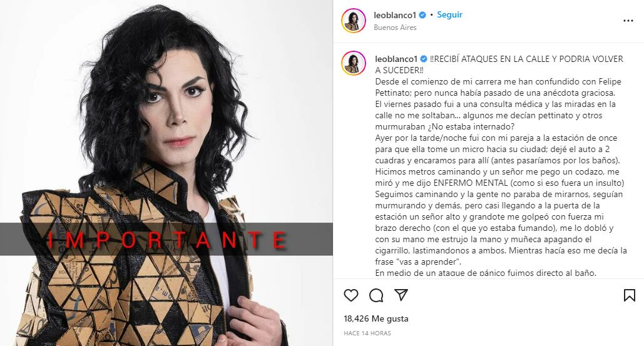Open the leoblanco1 username in the post header

point(395,15)
